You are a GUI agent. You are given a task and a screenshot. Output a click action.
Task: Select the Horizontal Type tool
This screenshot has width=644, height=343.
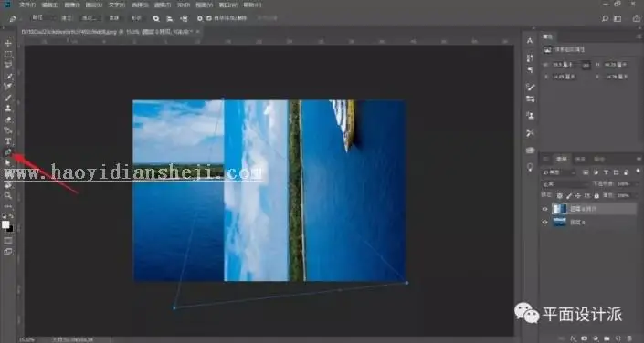8,141
